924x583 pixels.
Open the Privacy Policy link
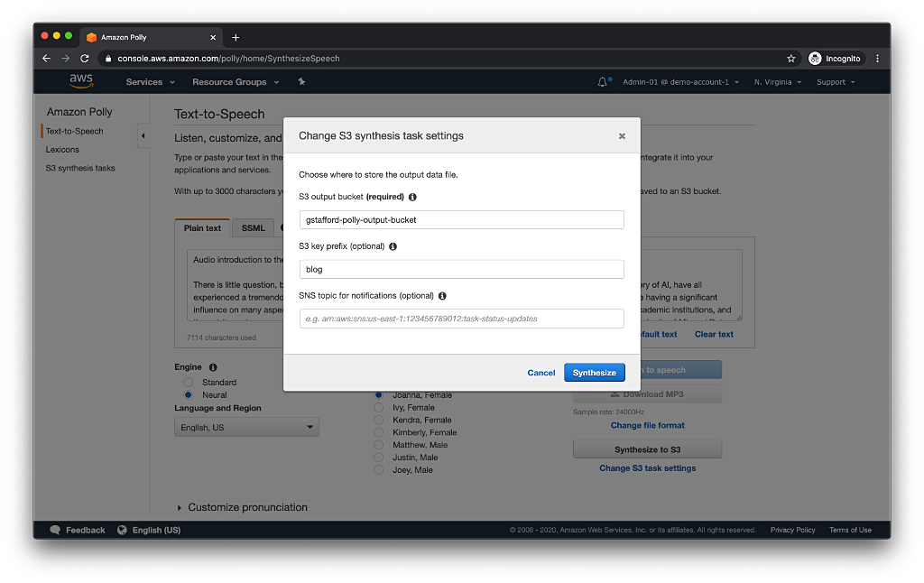pos(792,530)
